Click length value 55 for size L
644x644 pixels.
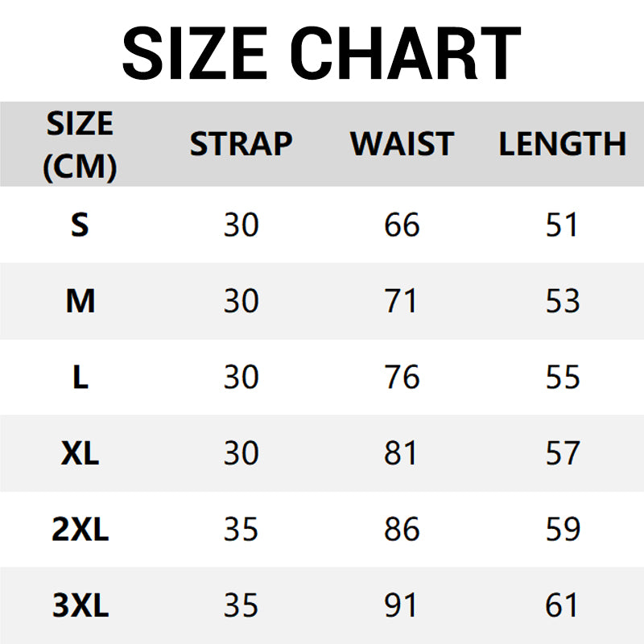(562, 377)
